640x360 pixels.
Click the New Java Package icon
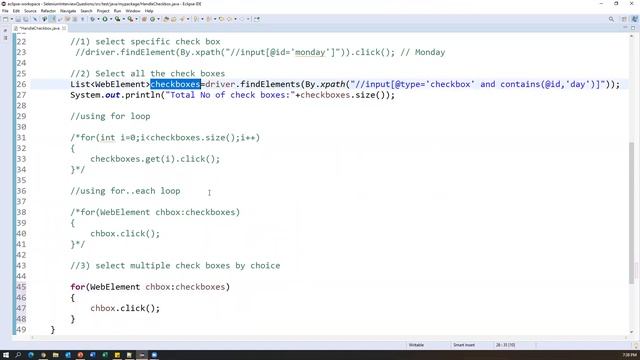point(144,19)
